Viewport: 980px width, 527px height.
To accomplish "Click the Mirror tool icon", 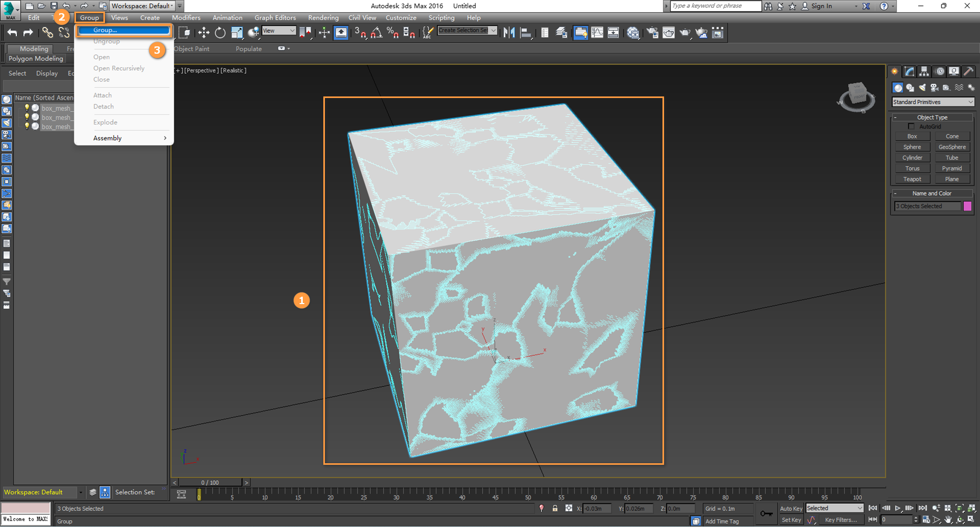I will (x=509, y=33).
